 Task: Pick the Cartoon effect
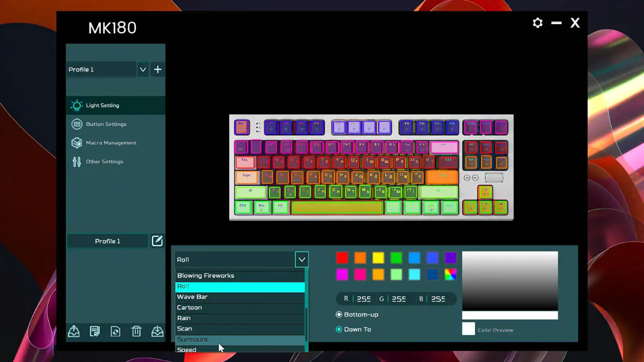(240, 307)
